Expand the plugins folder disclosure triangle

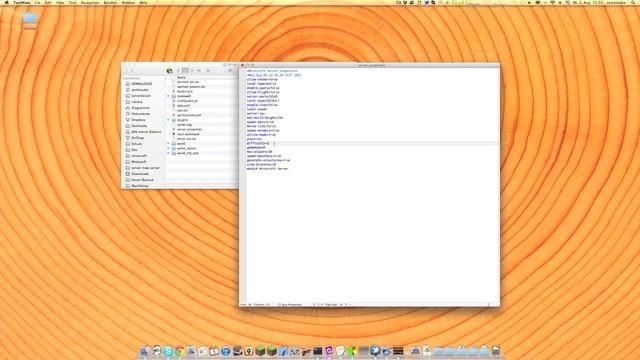pos(168,120)
